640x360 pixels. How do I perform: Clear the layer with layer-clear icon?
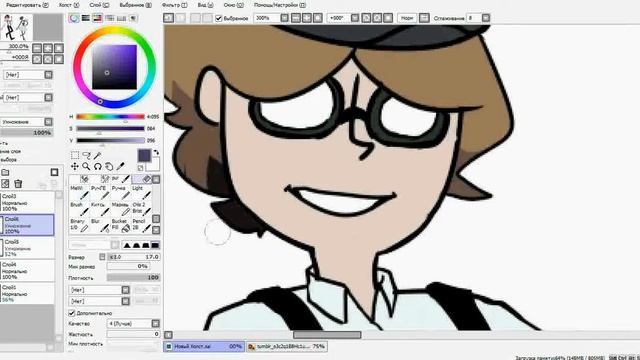coord(5,184)
